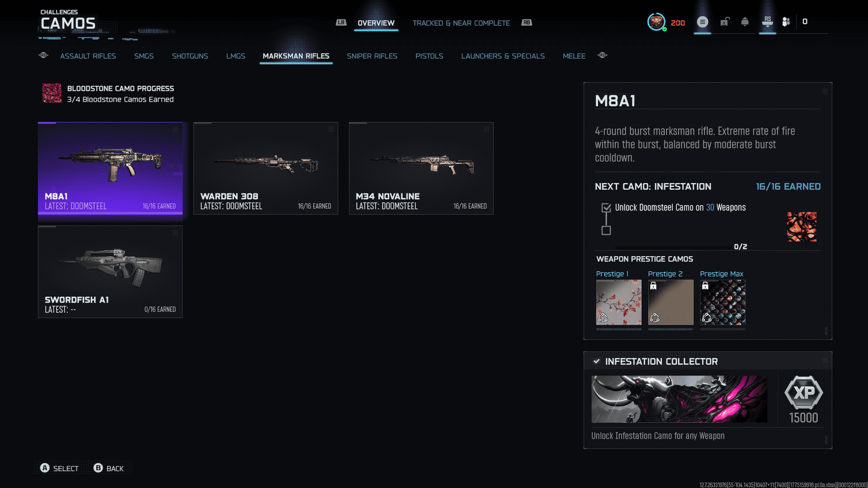Screen dimensions: 868x488
Task: Click the unlock padlock icon
Action: (x=725, y=22)
